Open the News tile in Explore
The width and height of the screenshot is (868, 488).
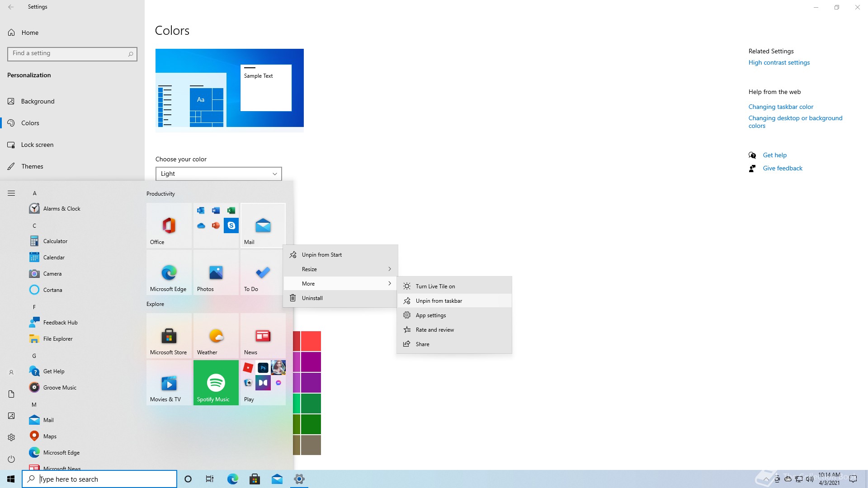click(x=263, y=336)
